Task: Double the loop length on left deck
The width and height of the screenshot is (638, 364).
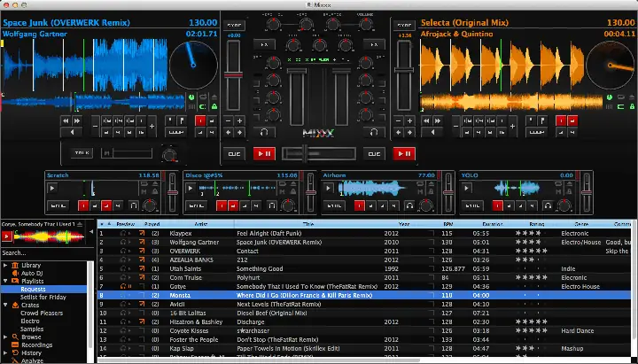Action: pos(152,127)
